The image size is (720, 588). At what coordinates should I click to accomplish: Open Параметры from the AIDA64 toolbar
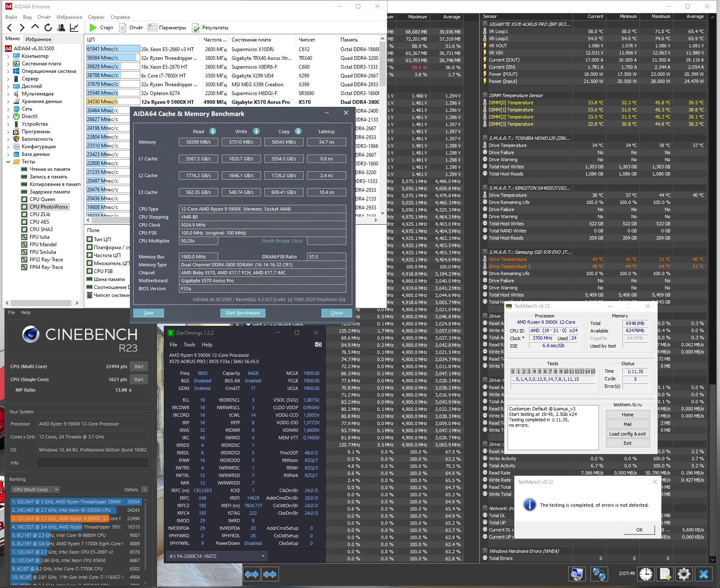pyautogui.click(x=167, y=28)
